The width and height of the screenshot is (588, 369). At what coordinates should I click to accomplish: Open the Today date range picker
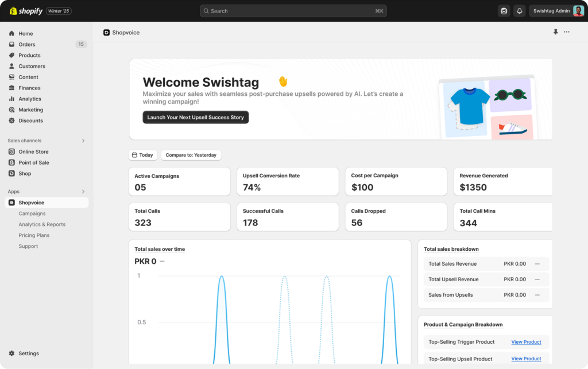pyautogui.click(x=142, y=155)
